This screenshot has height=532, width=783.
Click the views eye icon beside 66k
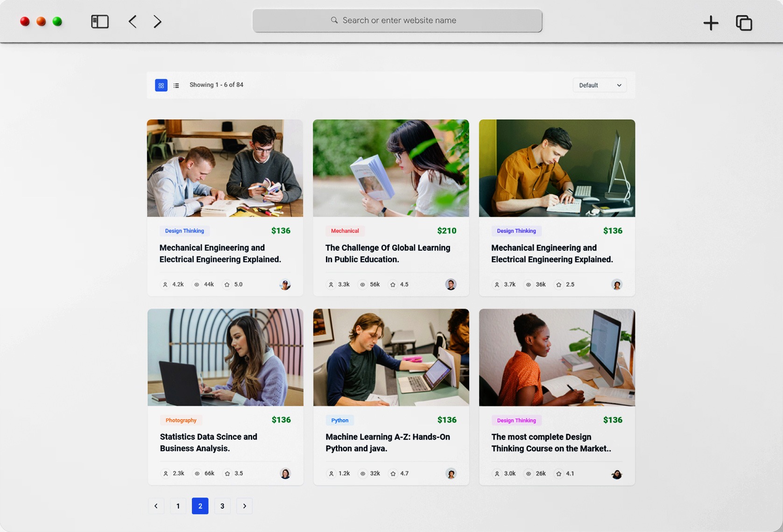click(x=197, y=474)
